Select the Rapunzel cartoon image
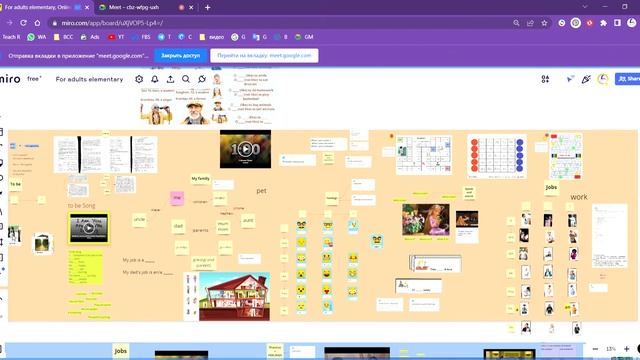Screen dimensions: 640x360 coord(426,220)
